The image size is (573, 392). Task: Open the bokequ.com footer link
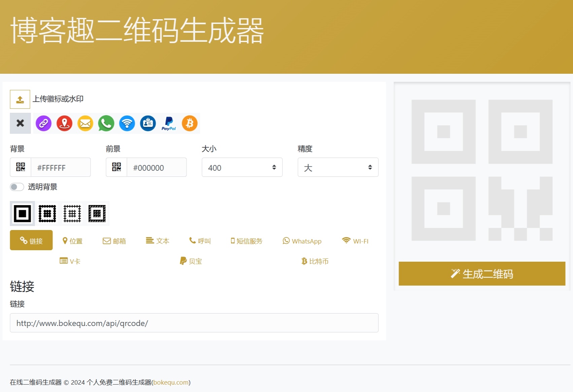tap(171, 382)
